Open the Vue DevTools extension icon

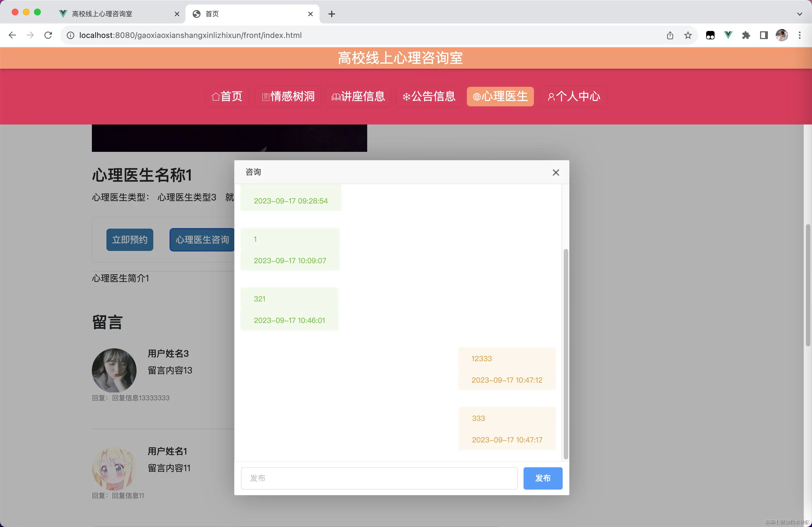[728, 35]
